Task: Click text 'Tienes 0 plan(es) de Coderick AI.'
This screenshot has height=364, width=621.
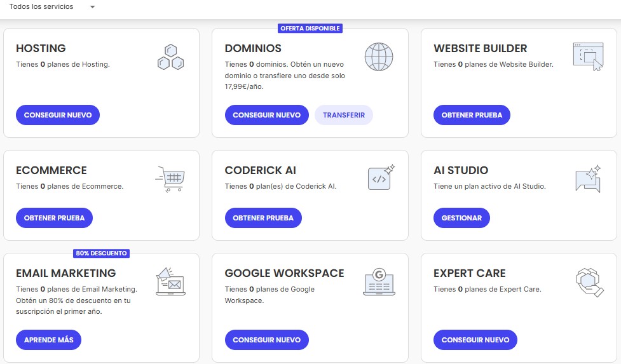Action: click(281, 186)
